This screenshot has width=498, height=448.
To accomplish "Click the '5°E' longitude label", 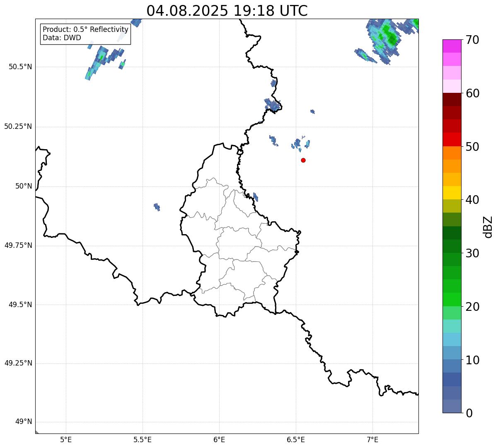I will [x=66, y=439].
